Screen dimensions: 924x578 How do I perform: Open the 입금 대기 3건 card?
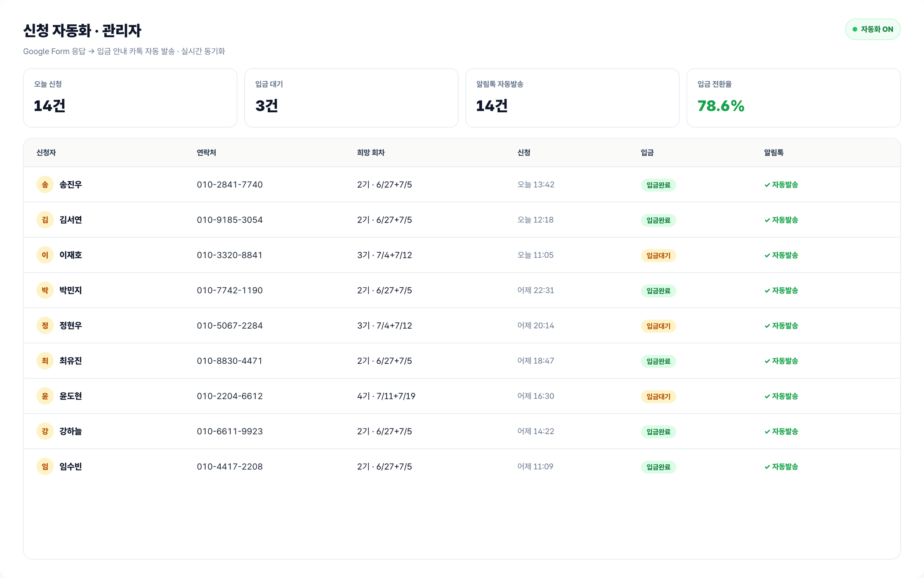(351, 98)
